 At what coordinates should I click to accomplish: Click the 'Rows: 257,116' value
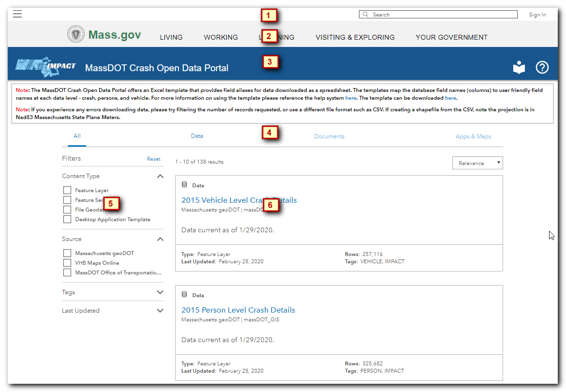[364, 254]
